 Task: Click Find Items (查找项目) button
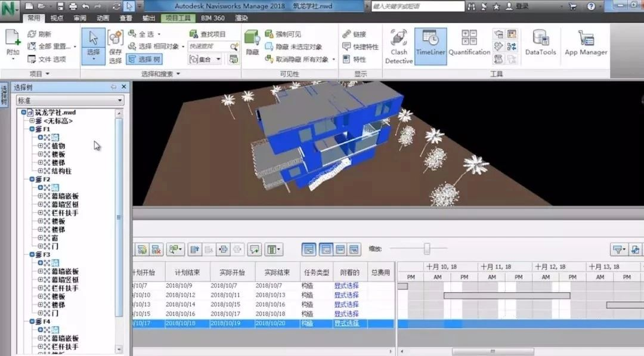click(x=208, y=34)
